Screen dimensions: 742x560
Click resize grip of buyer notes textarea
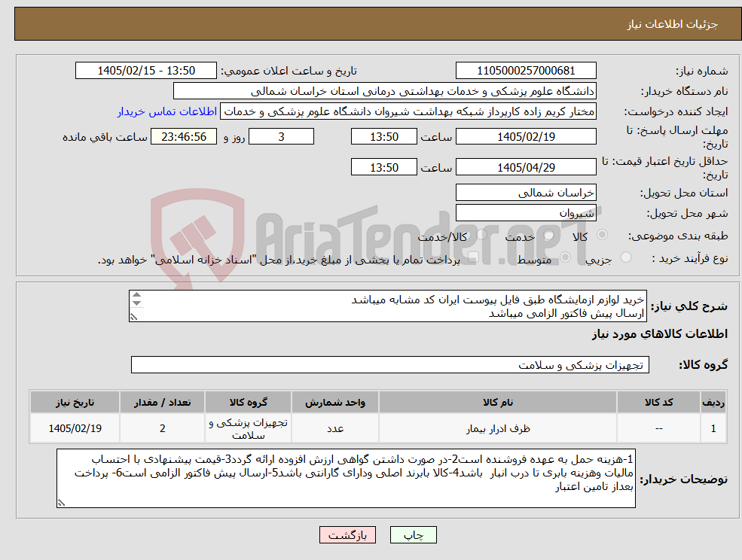[x=61, y=503]
